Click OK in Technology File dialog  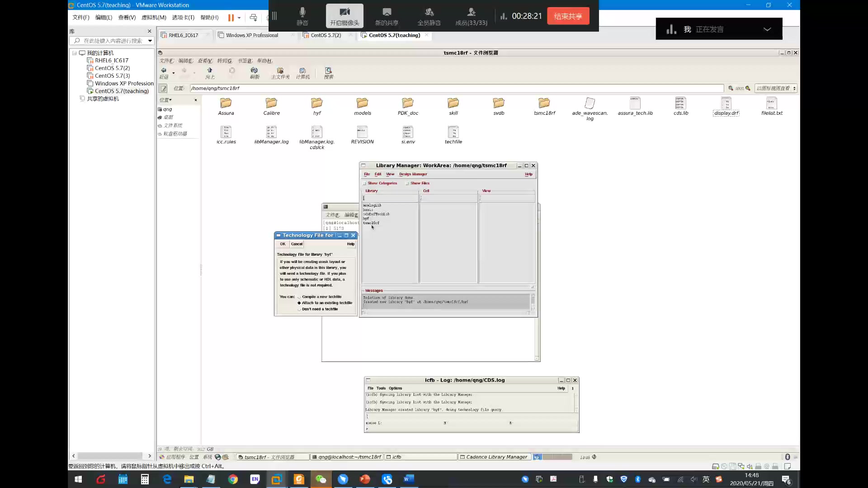click(x=283, y=244)
